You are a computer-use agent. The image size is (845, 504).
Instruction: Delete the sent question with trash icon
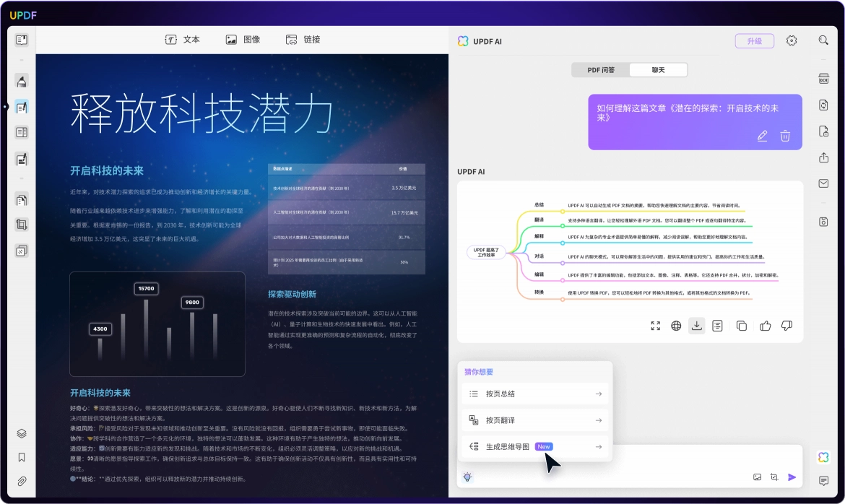[x=785, y=136]
